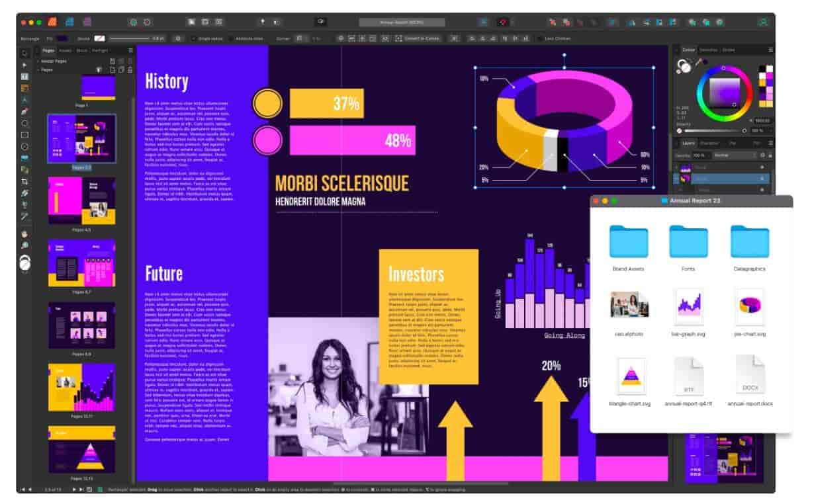Screen dimensions: 814x504
Task: Toggle visibility of the third layer row
Action: [762, 190]
